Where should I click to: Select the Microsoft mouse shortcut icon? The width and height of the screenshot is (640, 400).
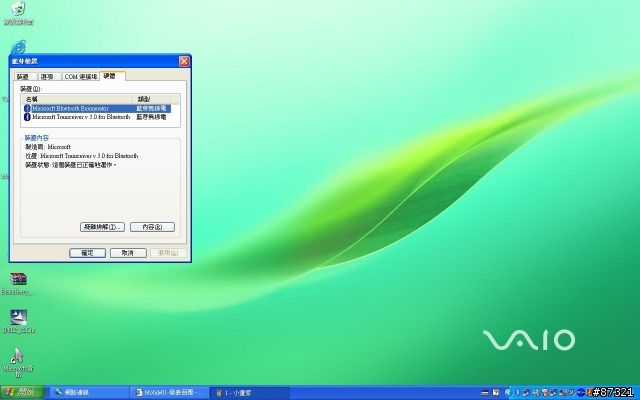coord(18,362)
